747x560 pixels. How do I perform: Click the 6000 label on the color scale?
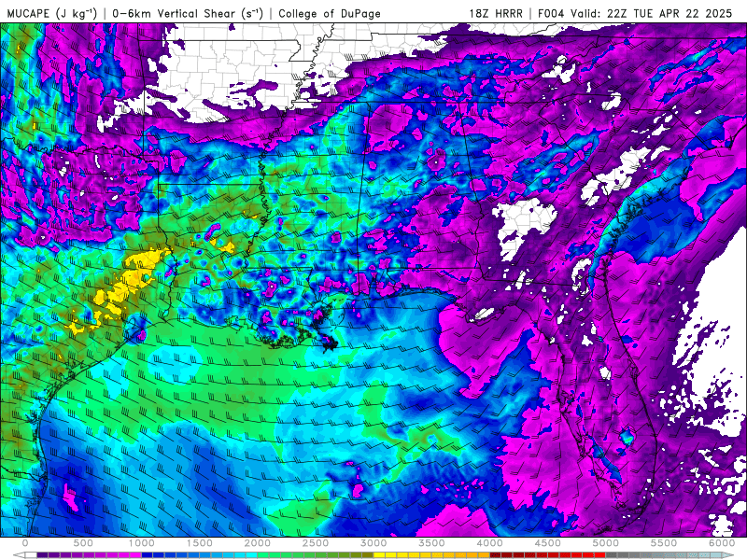722,543
